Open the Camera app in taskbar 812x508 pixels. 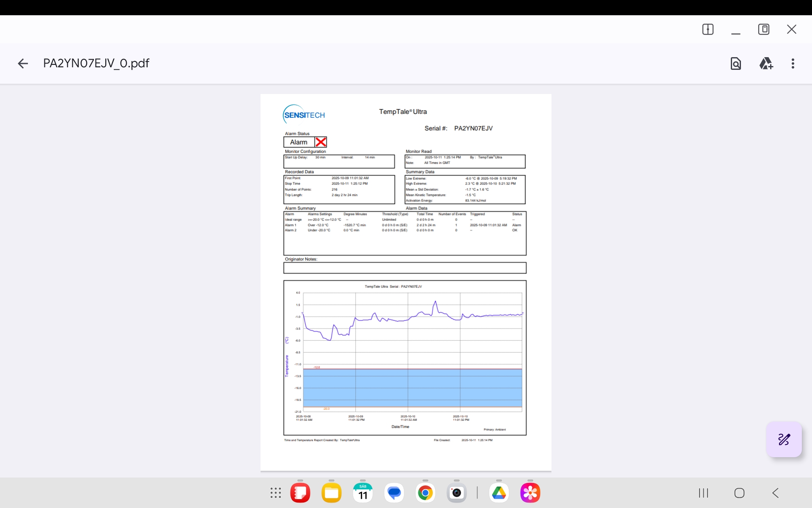click(457, 493)
